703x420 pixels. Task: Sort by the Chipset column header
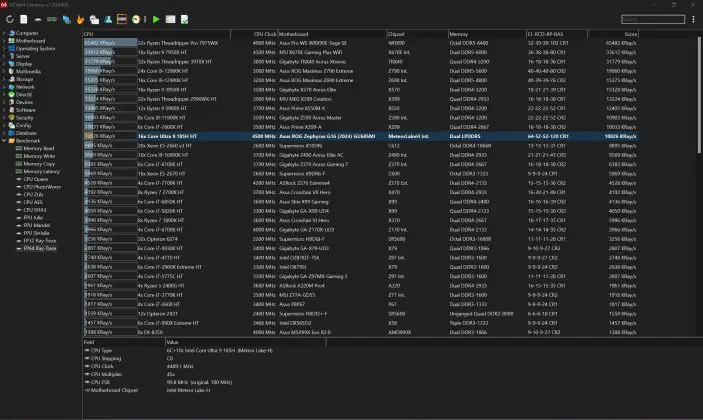click(417, 34)
